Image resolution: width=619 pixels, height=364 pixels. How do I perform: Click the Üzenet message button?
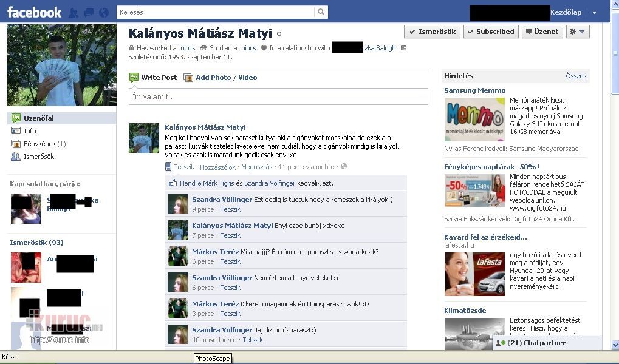[x=542, y=32]
